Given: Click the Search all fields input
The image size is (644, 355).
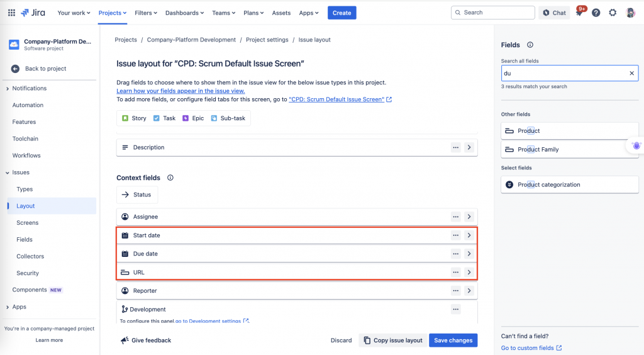Looking at the screenshot, I should click(x=563, y=73).
